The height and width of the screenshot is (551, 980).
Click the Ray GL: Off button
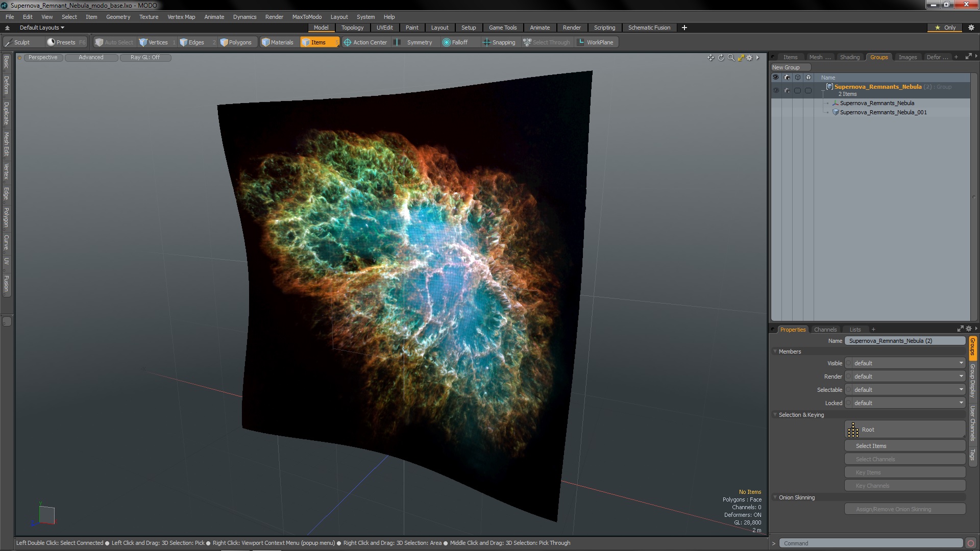click(x=145, y=57)
